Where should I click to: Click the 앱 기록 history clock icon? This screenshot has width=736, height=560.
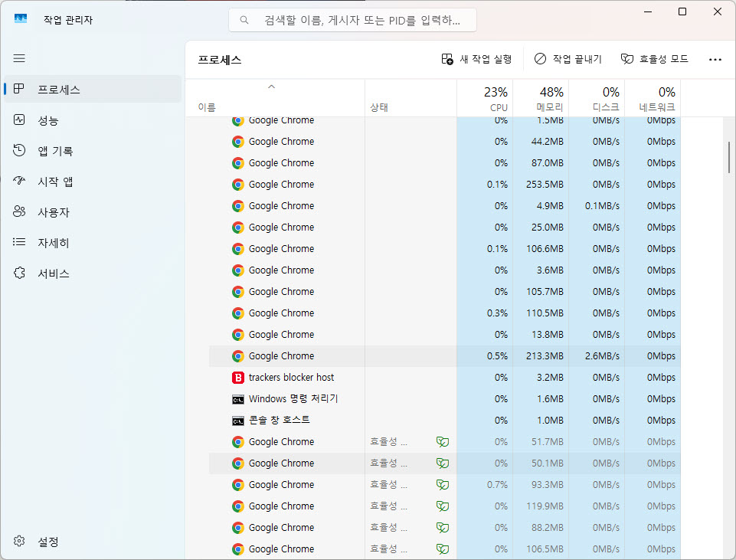click(19, 150)
